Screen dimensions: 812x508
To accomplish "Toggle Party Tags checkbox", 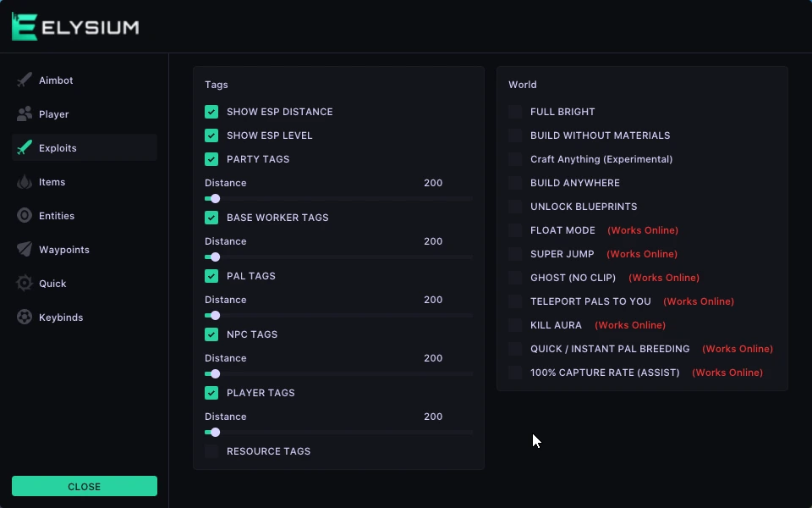I will click(x=211, y=159).
